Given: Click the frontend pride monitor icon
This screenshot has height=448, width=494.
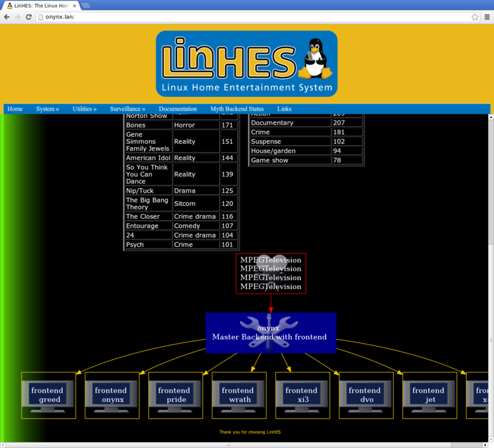Looking at the screenshot, I should pos(176,395).
